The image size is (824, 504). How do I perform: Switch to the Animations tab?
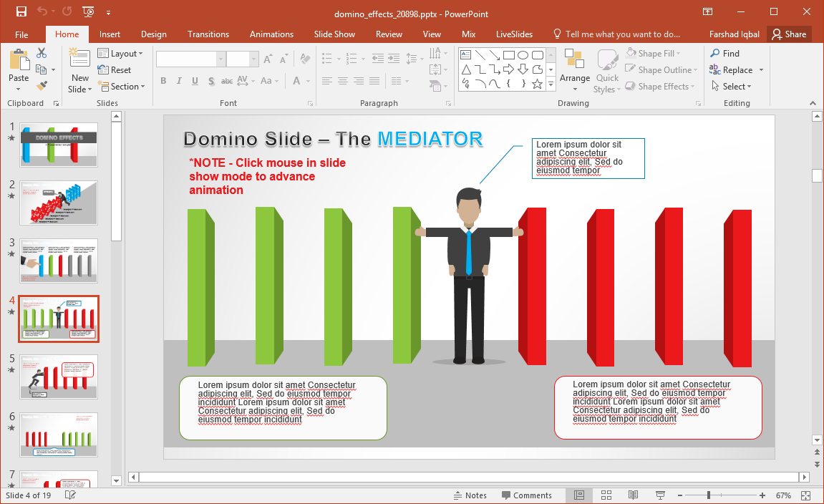click(x=271, y=34)
